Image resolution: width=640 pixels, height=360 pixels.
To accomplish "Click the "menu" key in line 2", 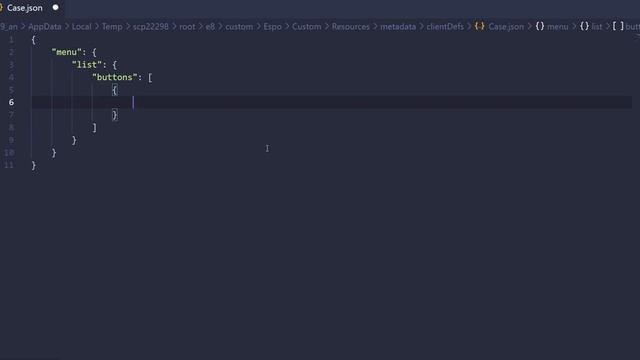I will 67,52.
